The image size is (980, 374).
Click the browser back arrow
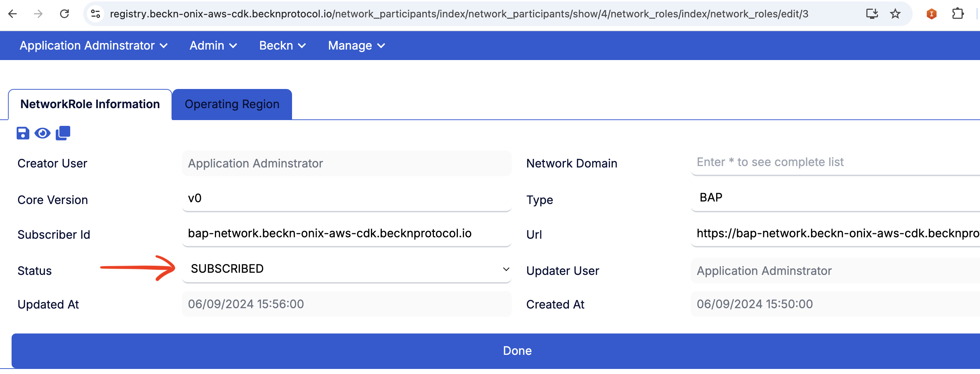coord(13,14)
